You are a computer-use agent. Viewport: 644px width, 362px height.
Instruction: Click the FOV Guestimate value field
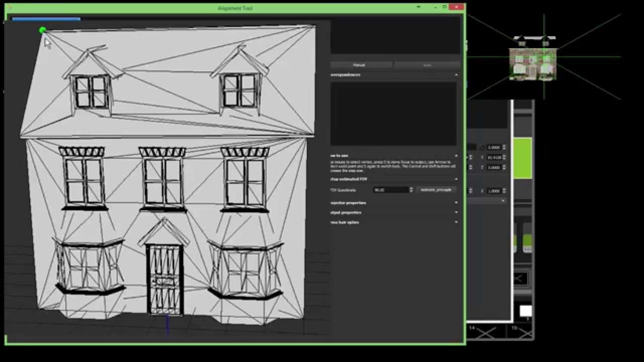pyautogui.click(x=390, y=190)
